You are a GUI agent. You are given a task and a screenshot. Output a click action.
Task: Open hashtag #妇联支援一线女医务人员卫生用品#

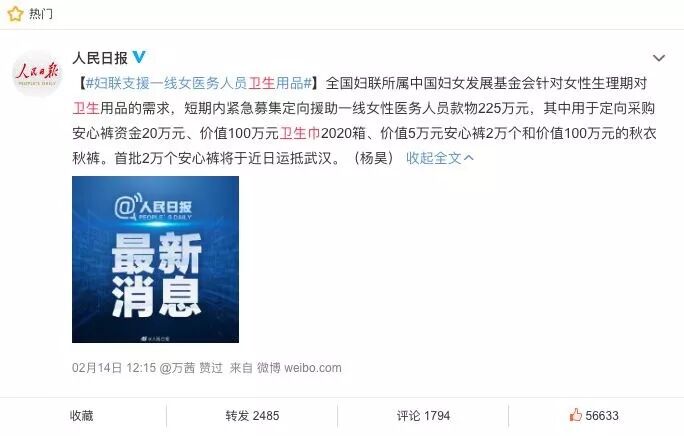pos(199,83)
